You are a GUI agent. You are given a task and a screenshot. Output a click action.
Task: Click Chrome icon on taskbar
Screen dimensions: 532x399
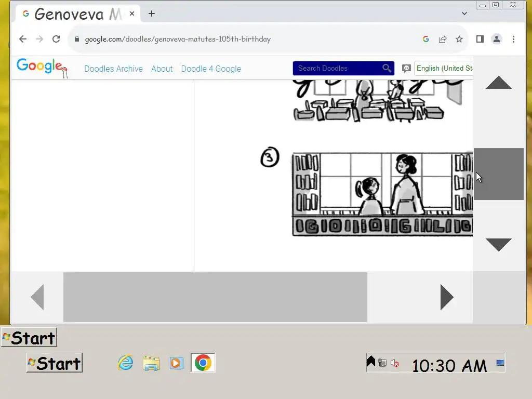(203, 363)
